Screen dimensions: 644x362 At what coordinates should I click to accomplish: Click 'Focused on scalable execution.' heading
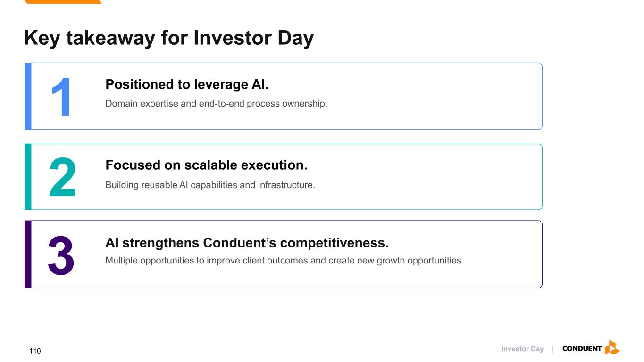pos(206,165)
